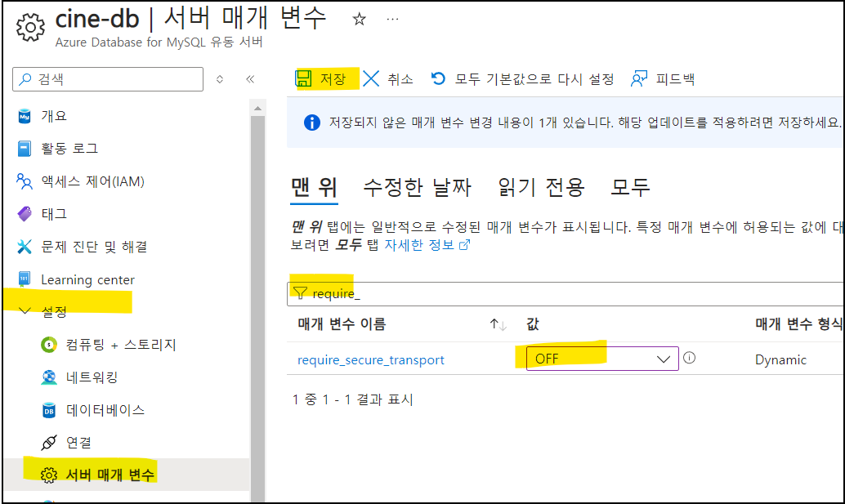
Task: Sort by parameter name arrows
Action: tap(498, 324)
